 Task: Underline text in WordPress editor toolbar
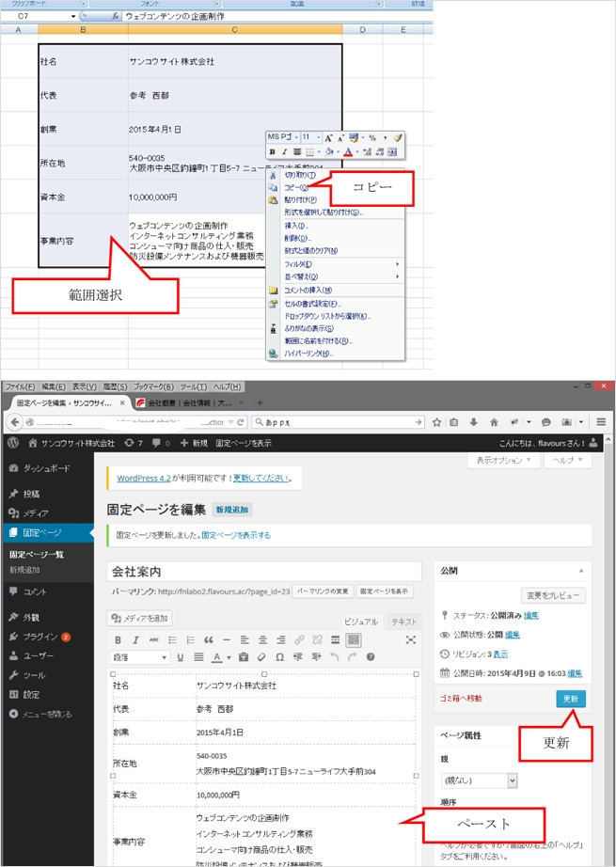click(181, 657)
